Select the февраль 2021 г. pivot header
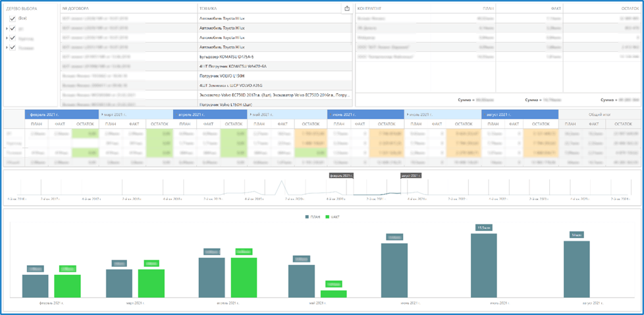This screenshot has width=644, height=315. [62, 114]
